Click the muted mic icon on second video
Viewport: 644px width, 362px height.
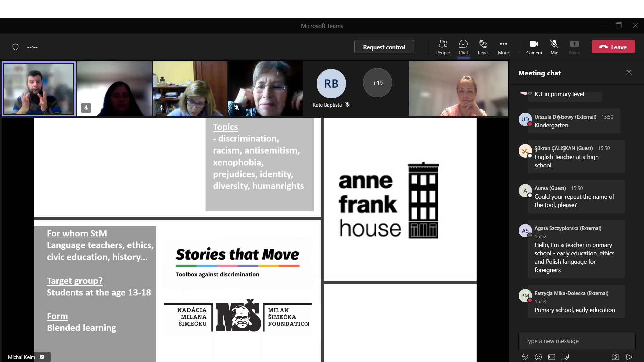(x=86, y=108)
